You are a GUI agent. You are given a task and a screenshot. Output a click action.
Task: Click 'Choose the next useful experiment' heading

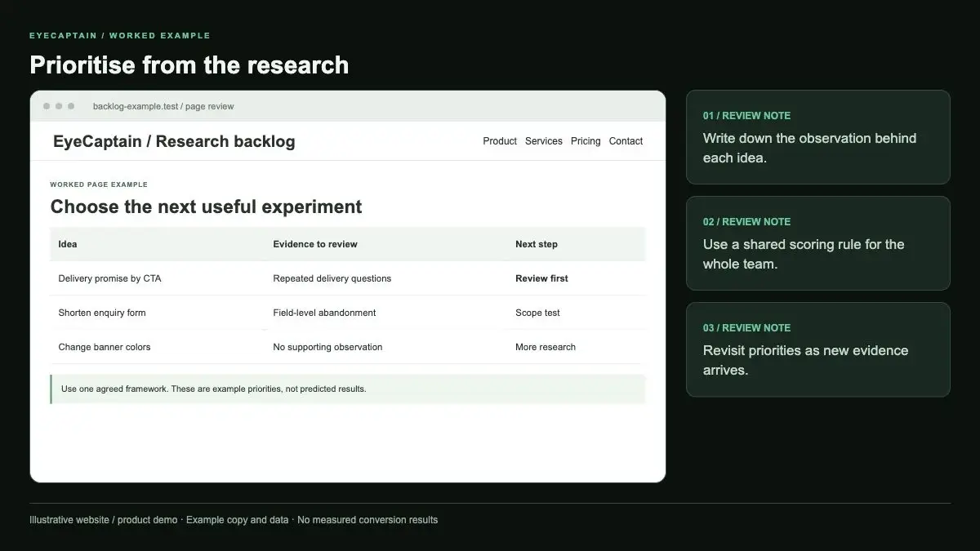click(x=206, y=207)
